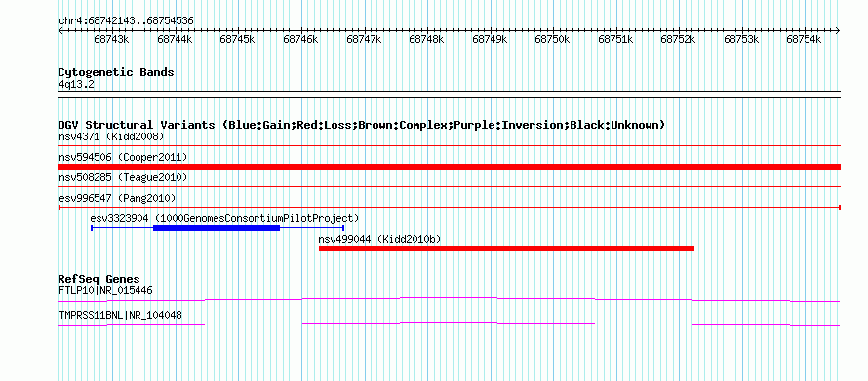Open variant esv3323904 (1000GenomesConsortiumPilotProject) label
868x381 pixels.
point(224,218)
